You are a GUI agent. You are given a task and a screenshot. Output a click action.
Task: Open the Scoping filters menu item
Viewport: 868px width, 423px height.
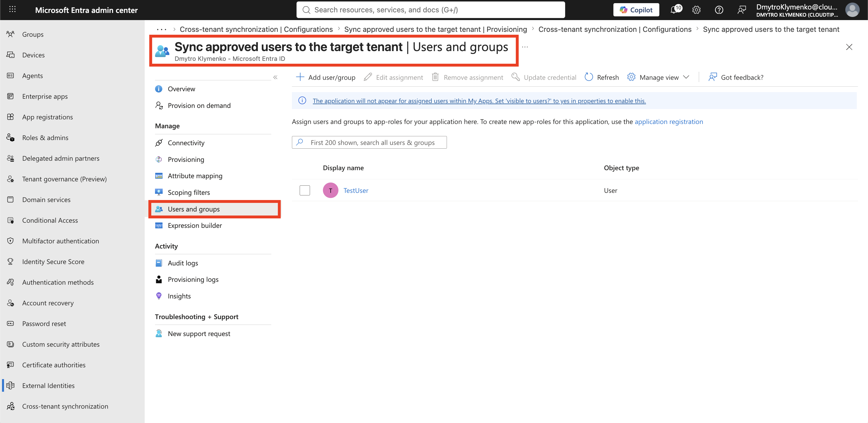tap(189, 192)
